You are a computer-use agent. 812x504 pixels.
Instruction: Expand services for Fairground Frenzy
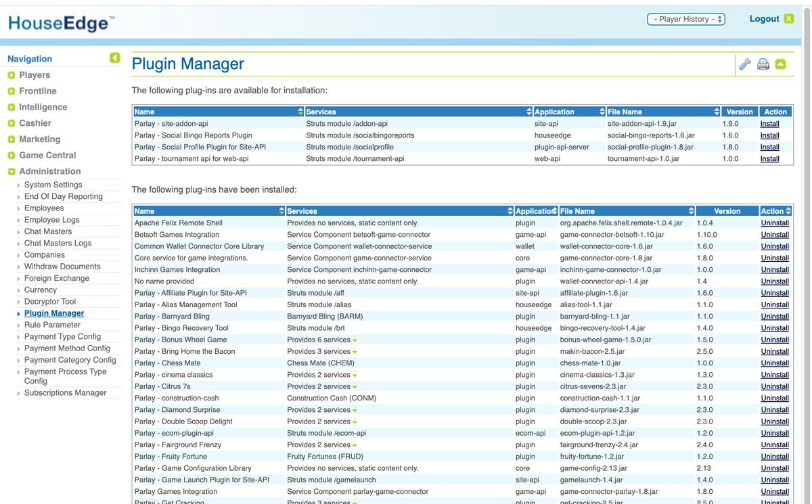[x=355, y=445]
